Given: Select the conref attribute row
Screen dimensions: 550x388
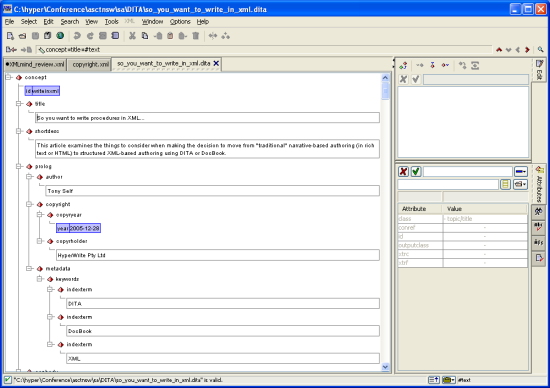Looking at the screenshot, I should pos(463,228).
